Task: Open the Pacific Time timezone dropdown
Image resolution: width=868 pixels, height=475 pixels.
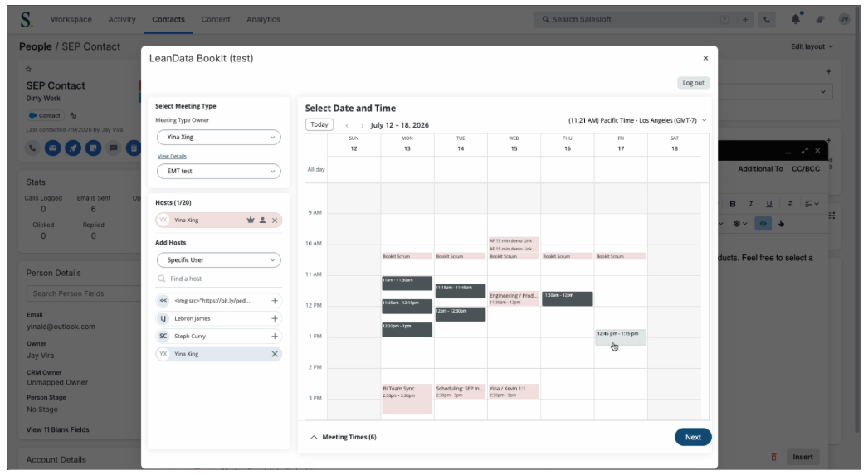Action: [637, 120]
